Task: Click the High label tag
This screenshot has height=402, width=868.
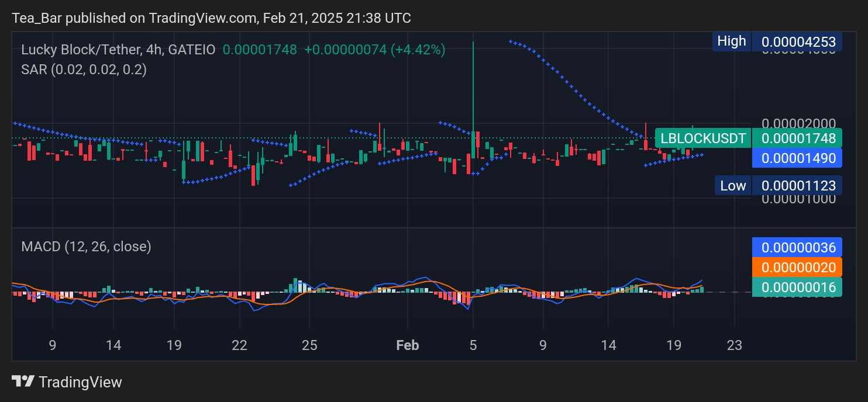Action: tap(732, 41)
